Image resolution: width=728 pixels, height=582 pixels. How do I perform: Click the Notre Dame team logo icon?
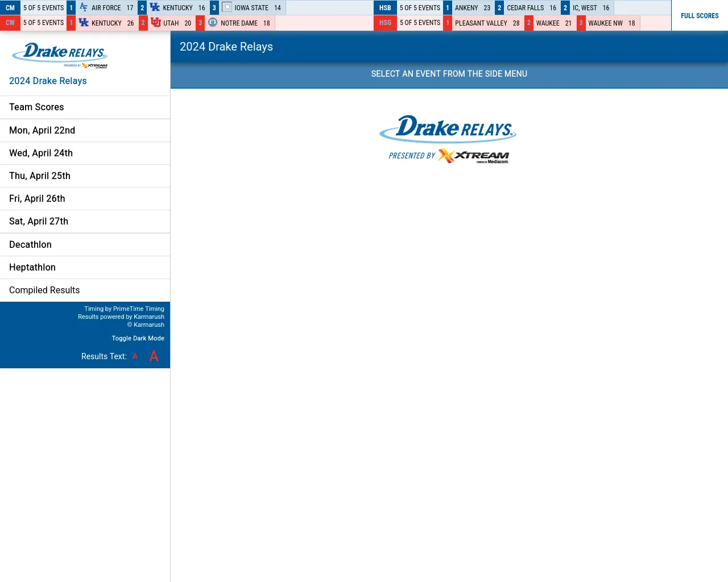pos(213,23)
